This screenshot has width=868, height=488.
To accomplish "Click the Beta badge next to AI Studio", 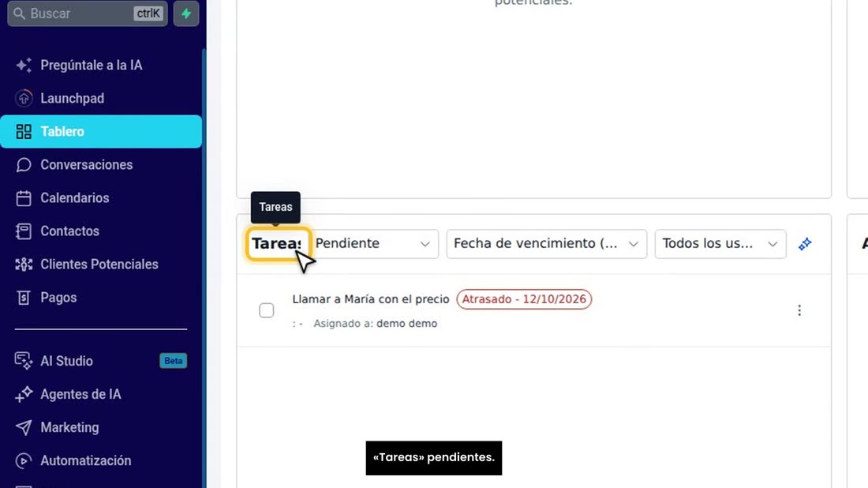I will (x=174, y=361).
